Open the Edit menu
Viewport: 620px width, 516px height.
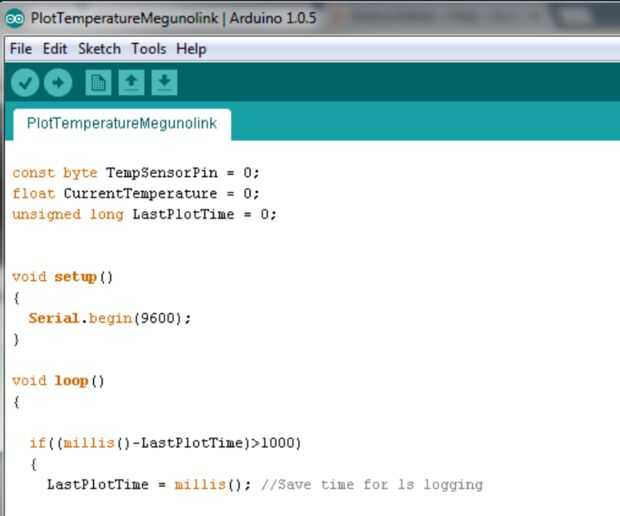click(55, 49)
